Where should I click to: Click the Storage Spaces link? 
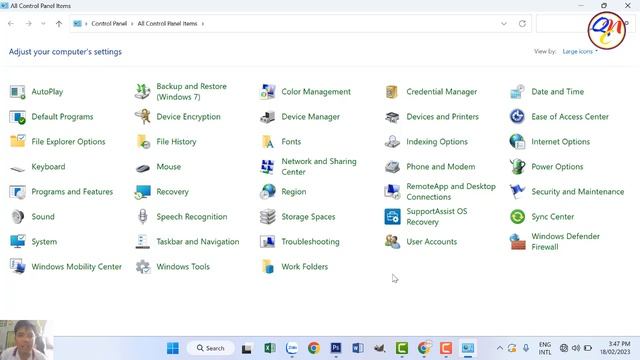(308, 217)
